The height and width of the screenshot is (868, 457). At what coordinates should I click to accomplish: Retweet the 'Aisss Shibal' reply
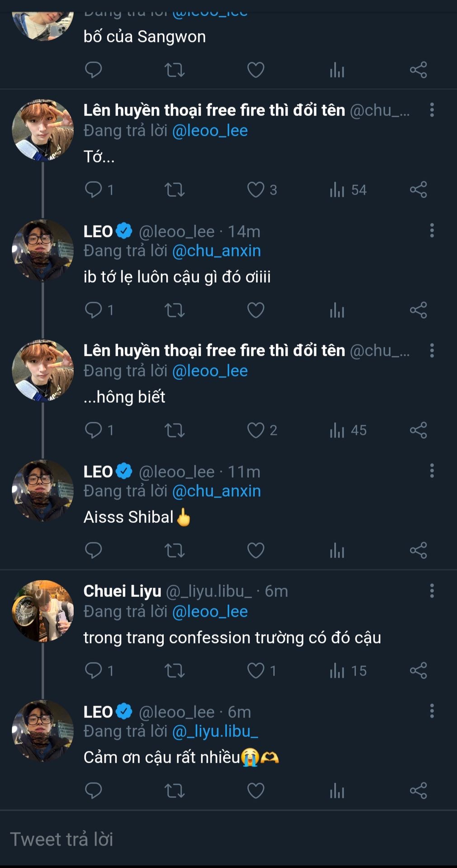(x=174, y=550)
